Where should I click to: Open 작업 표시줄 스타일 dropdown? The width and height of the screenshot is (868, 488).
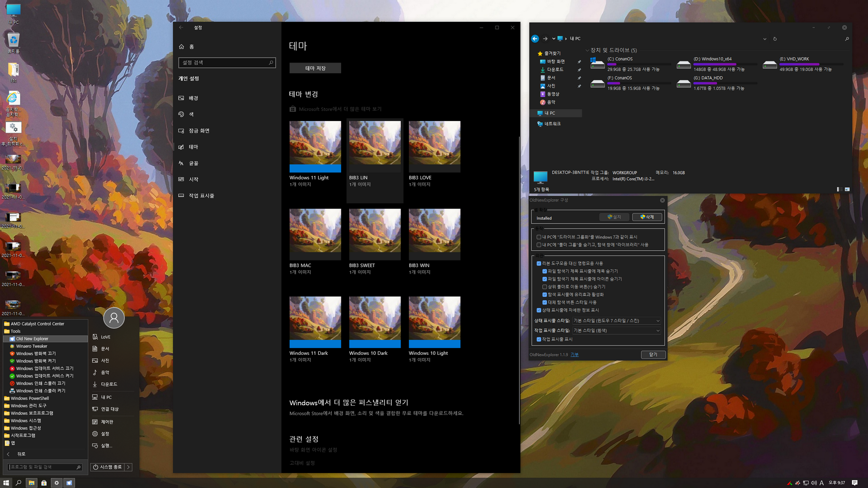617,331
